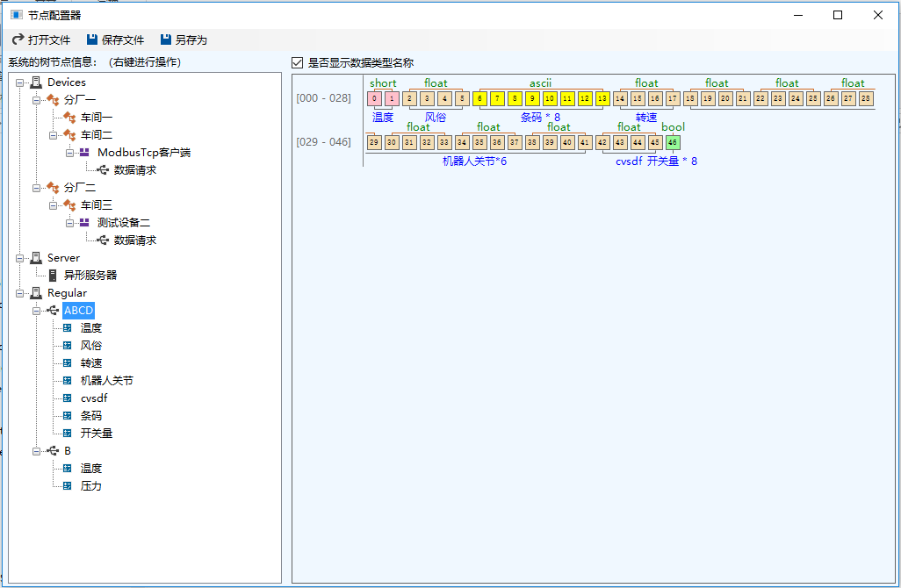This screenshot has height=588, width=901.
Task: Collapse the Regular root node
Action: 19,293
